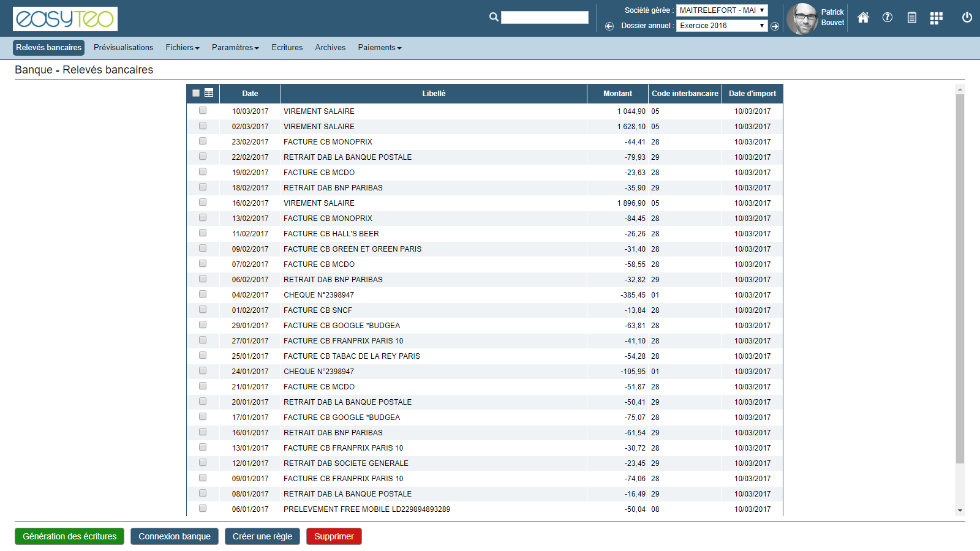Check the FACTURE CB HALL'S BEER row
Viewport: 980px width, 551px height.
click(x=203, y=233)
